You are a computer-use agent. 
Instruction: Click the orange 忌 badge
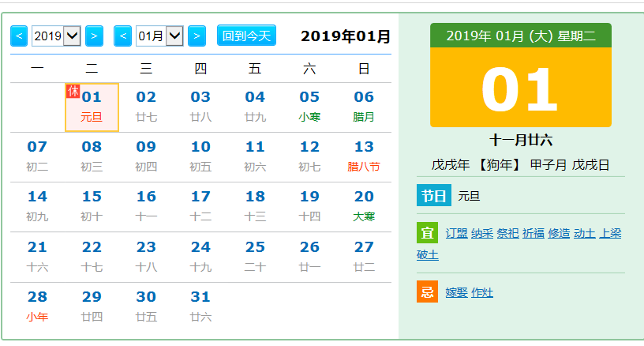point(427,292)
